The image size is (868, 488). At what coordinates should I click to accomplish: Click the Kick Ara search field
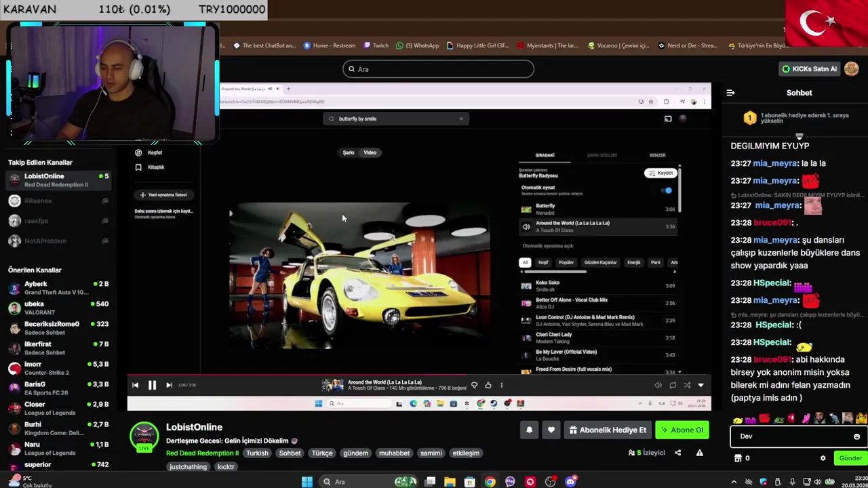coord(438,69)
